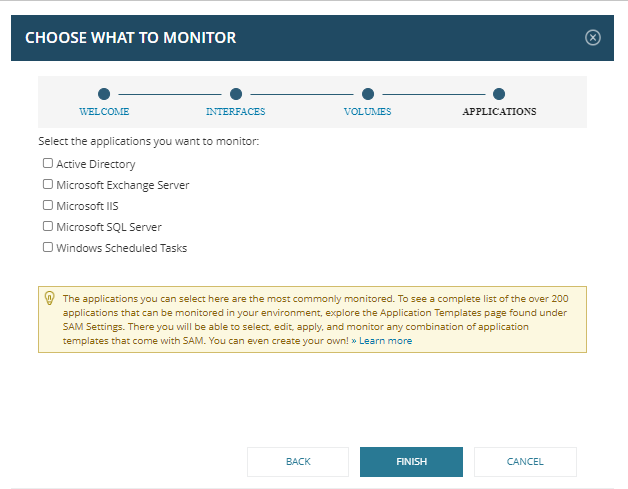
Task: Click the CHOOSE WHAT TO MONITOR title
Action: point(131,38)
